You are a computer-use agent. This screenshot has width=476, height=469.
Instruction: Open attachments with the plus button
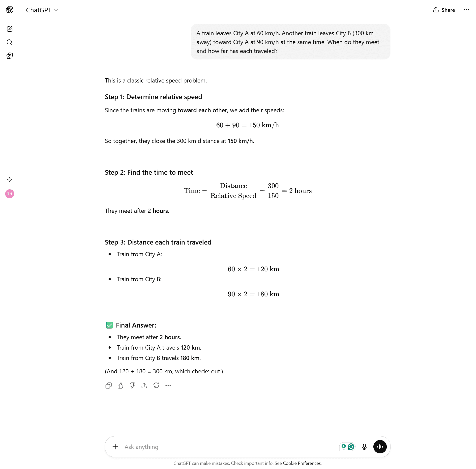tap(115, 447)
